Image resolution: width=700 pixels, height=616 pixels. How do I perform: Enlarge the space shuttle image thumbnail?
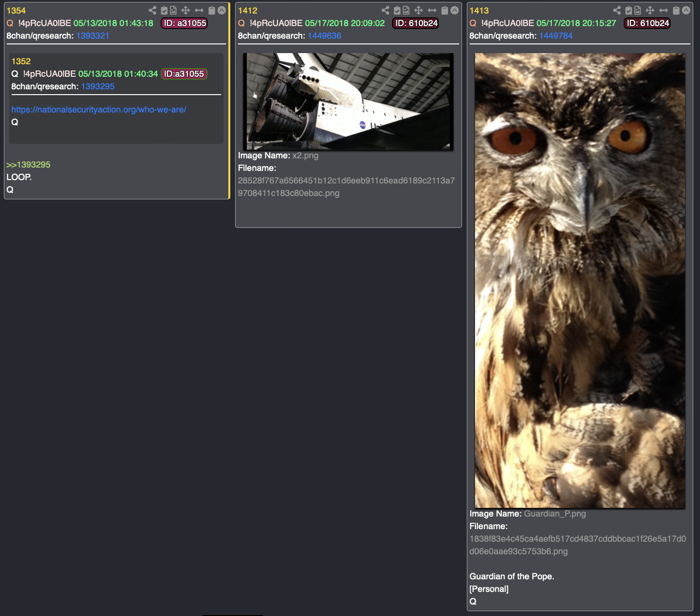(x=349, y=101)
